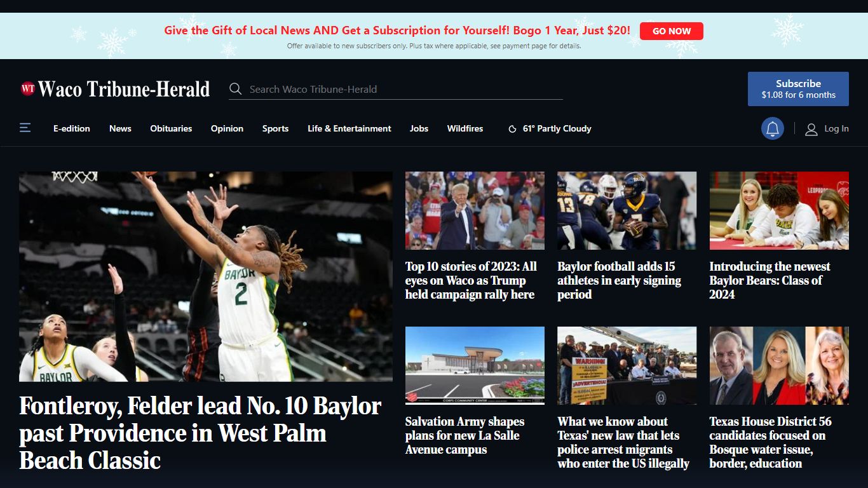Open the notifications bell icon
Image resolution: width=868 pixels, height=488 pixels.
pyautogui.click(x=773, y=129)
